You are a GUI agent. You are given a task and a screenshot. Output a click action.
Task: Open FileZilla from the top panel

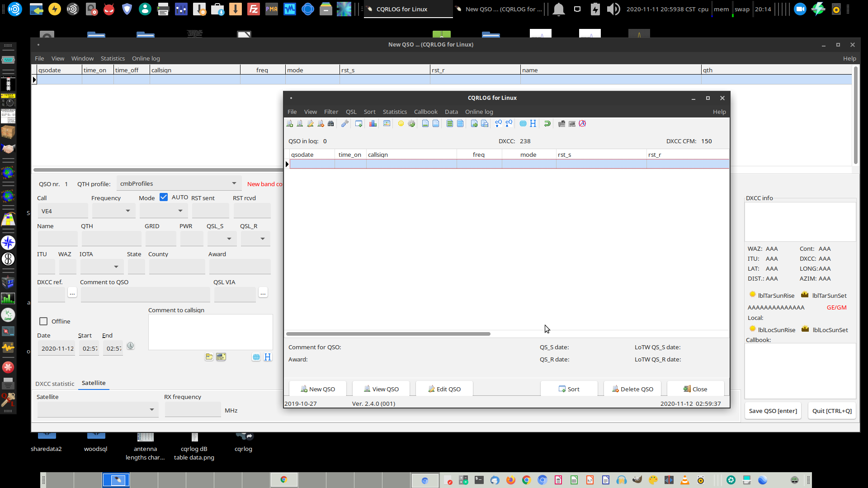point(254,9)
